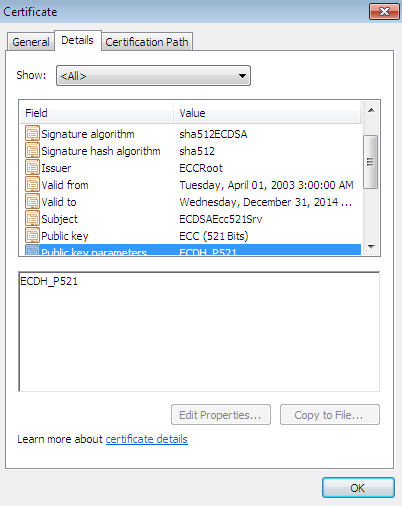Click the Issuer field icon
Screen dimensions: 402x506
32,167
